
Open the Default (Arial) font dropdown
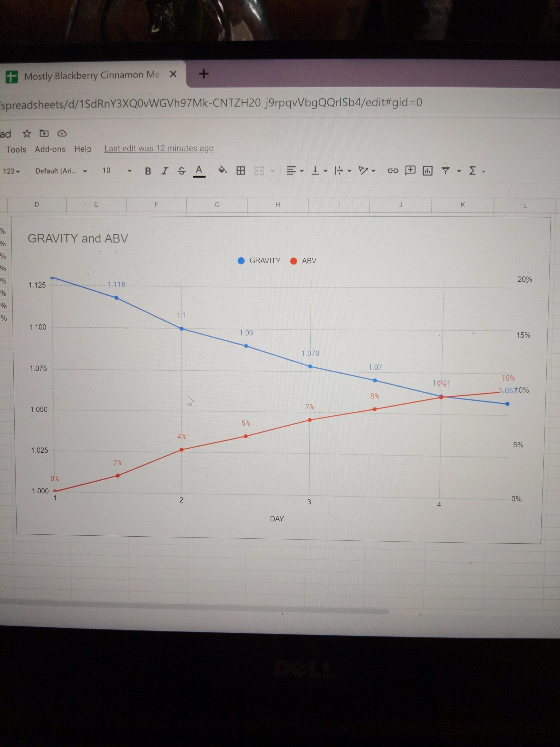(61, 171)
